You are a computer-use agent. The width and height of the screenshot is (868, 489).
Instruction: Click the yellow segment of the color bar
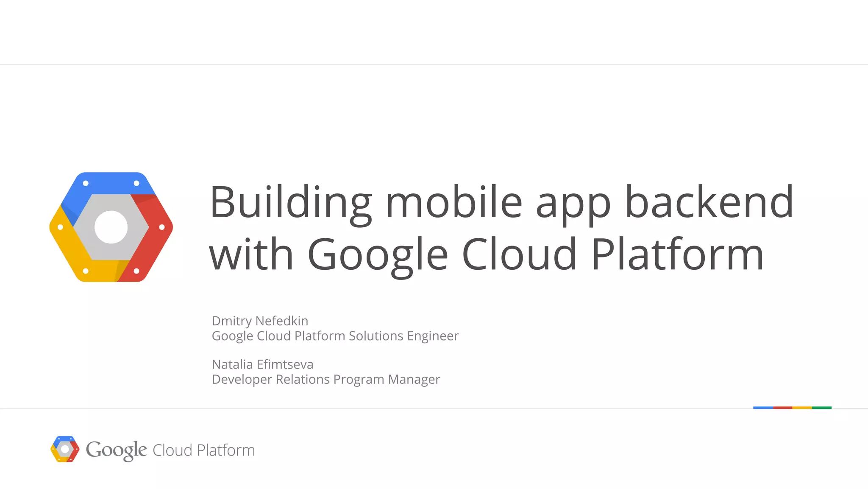pos(802,408)
